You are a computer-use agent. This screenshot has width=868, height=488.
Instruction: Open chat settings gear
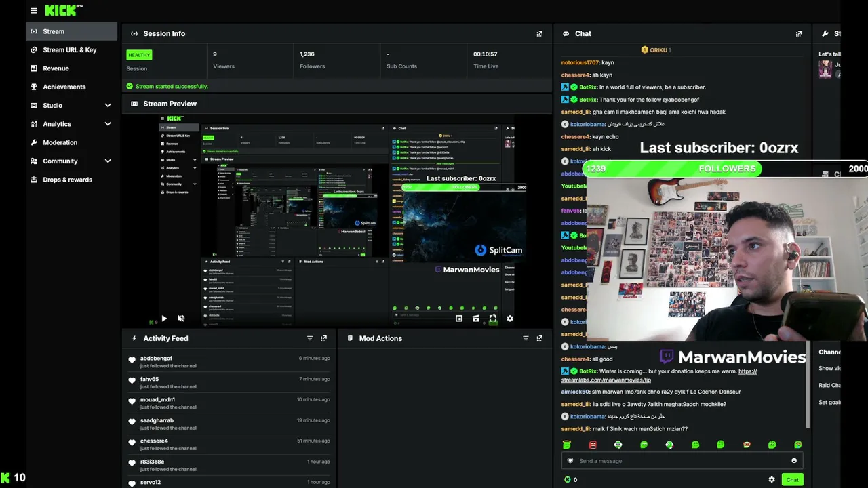pyautogui.click(x=772, y=480)
